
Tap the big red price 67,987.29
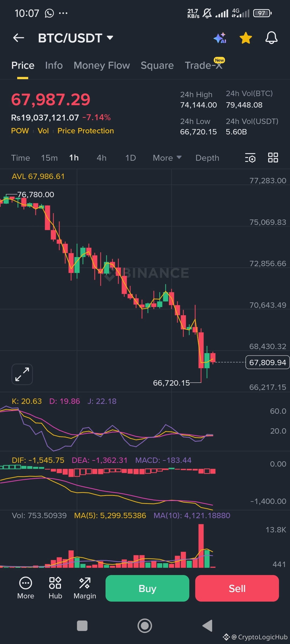point(51,100)
